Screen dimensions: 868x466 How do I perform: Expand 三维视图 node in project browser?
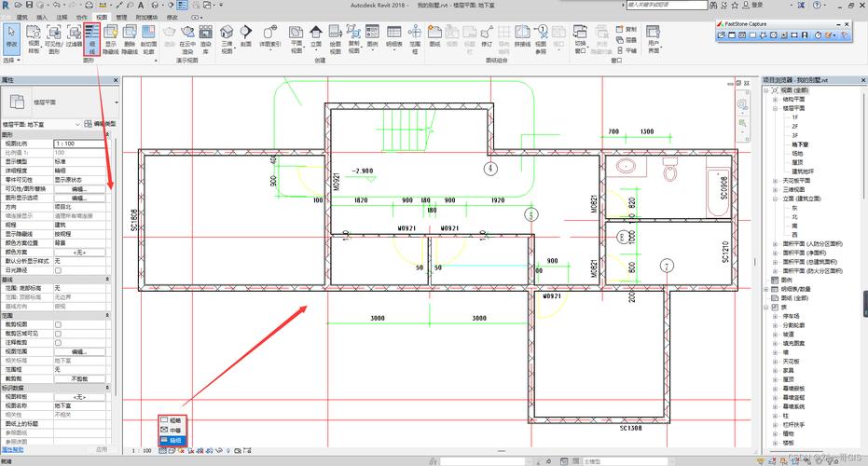(775, 189)
